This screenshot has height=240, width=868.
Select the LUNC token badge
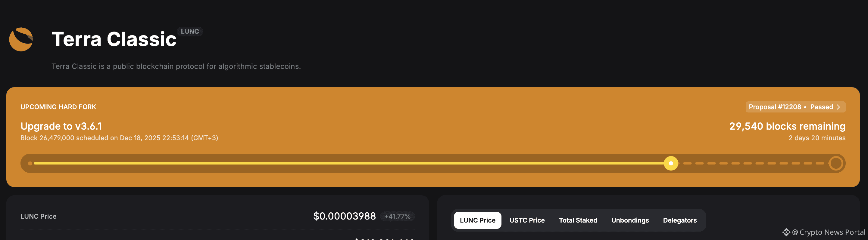coord(190,31)
